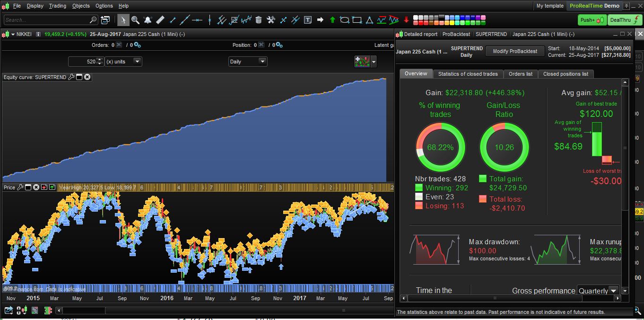This screenshot has width=644, height=320.
Task: Toggle the pin icon next to ProRealTime Demo
Action: pos(627,6)
